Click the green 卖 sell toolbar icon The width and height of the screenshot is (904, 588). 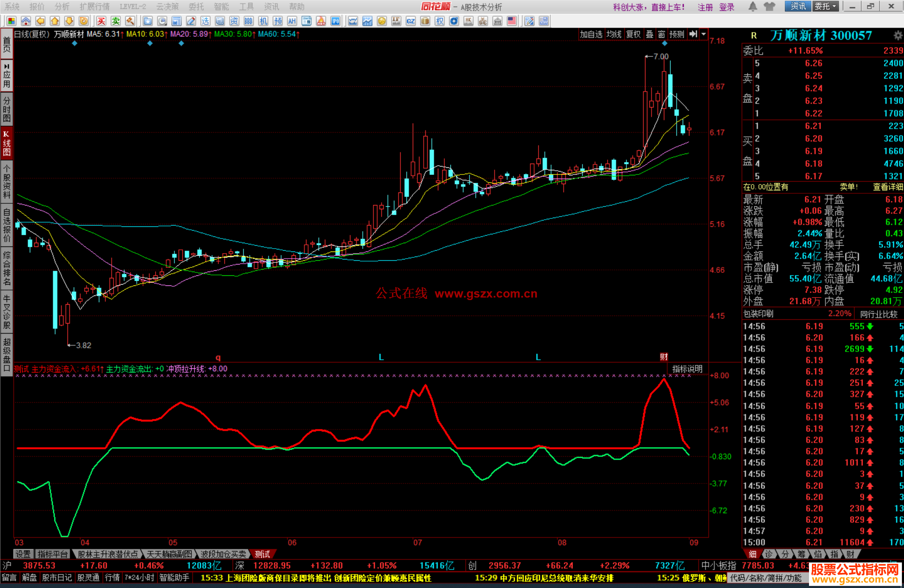(x=116, y=21)
